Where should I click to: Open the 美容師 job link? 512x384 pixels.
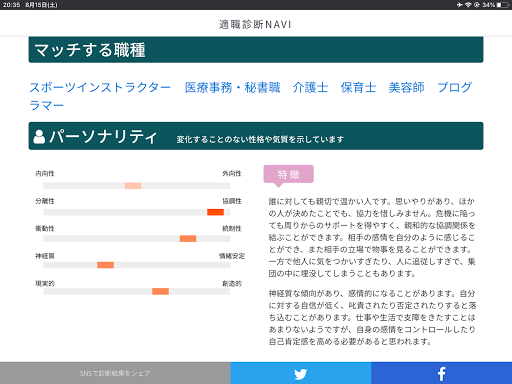click(406, 87)
